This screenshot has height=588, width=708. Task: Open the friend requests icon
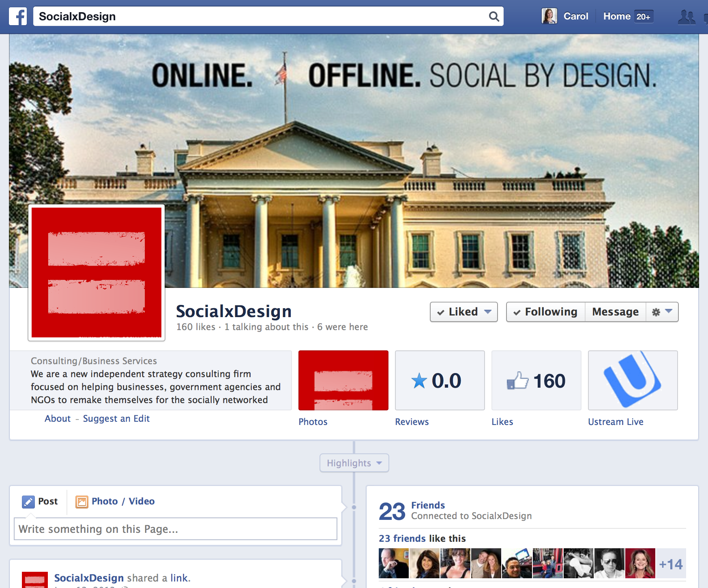[x=687, y=17]
